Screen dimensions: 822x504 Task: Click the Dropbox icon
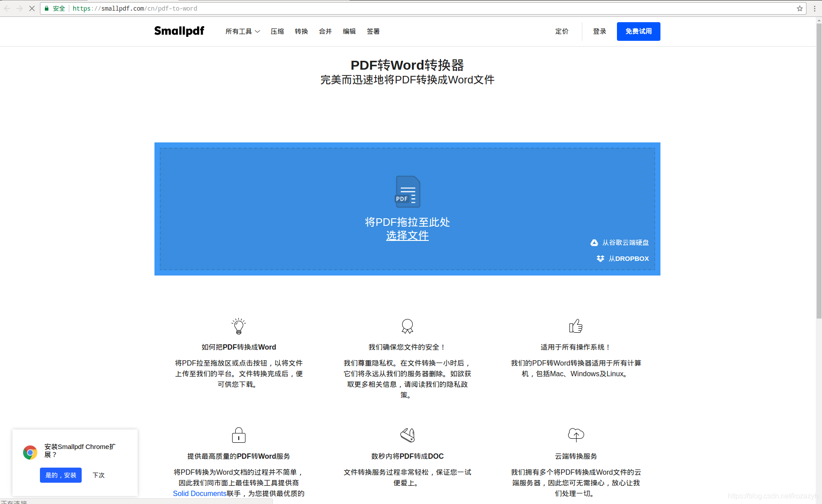point(601,259)
